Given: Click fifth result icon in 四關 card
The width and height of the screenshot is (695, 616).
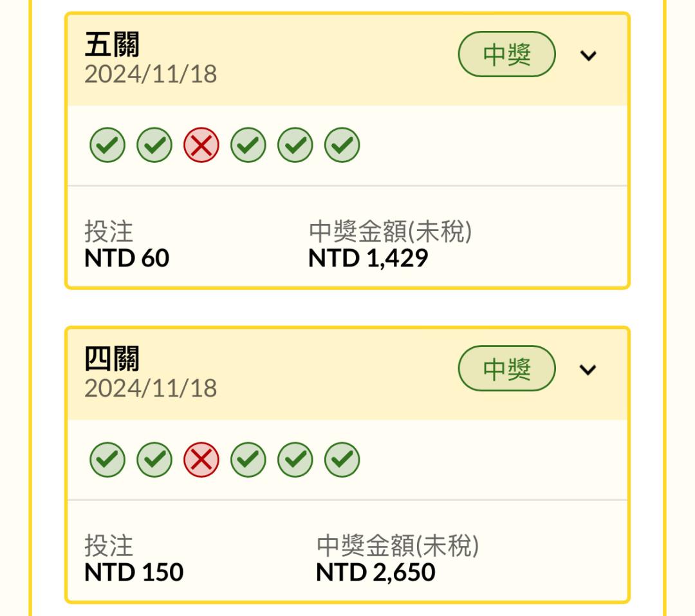Looking at the screenshot, I should click(x=295, y=460).
